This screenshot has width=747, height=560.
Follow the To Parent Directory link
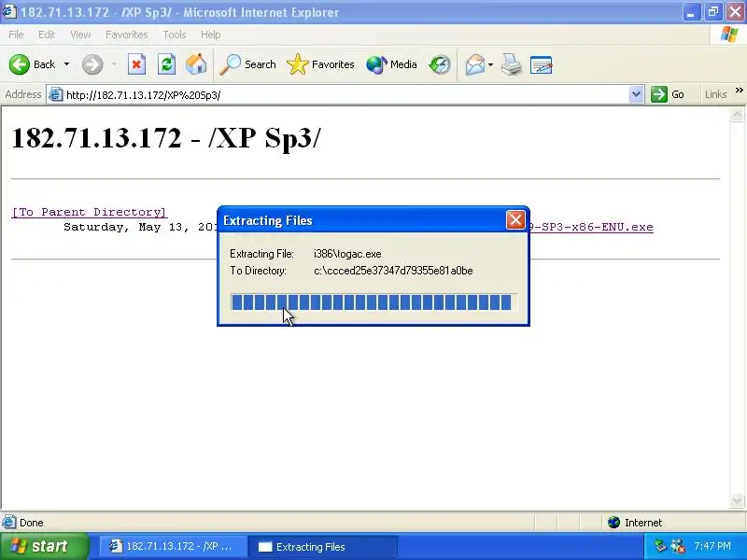89,212
